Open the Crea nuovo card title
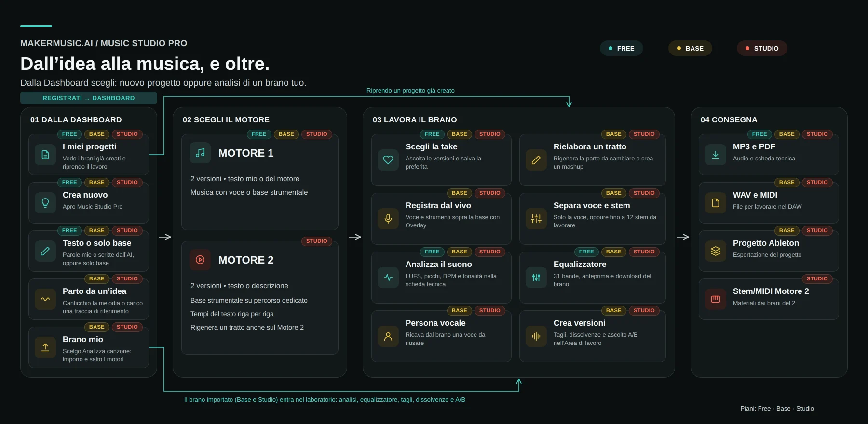This screenshot has height=424, width=868. coord(85,195)
